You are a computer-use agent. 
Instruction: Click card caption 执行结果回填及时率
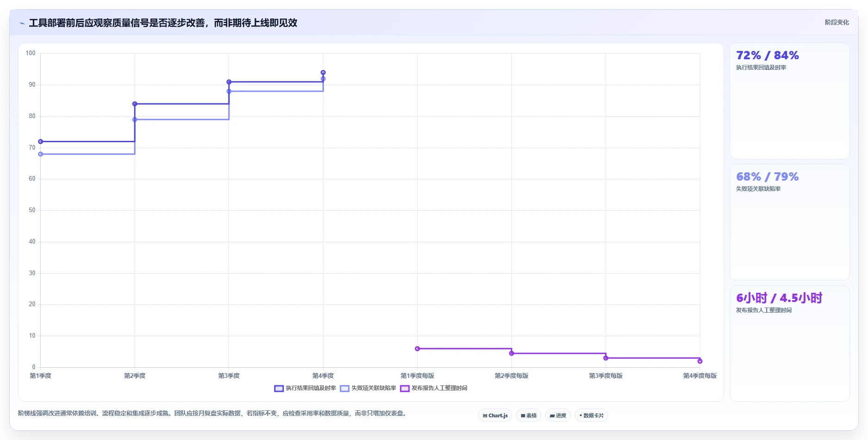coord(761,68)
